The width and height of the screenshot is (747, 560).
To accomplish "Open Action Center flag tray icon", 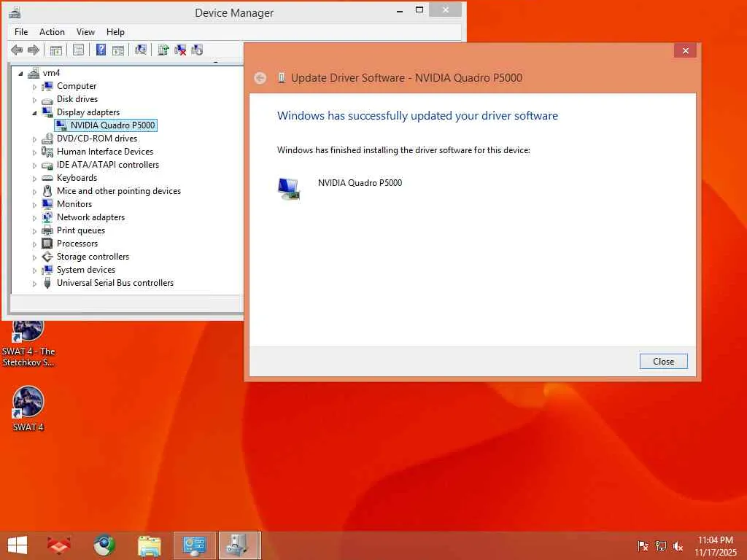I will pyautogui.click(x=643, y=546).
